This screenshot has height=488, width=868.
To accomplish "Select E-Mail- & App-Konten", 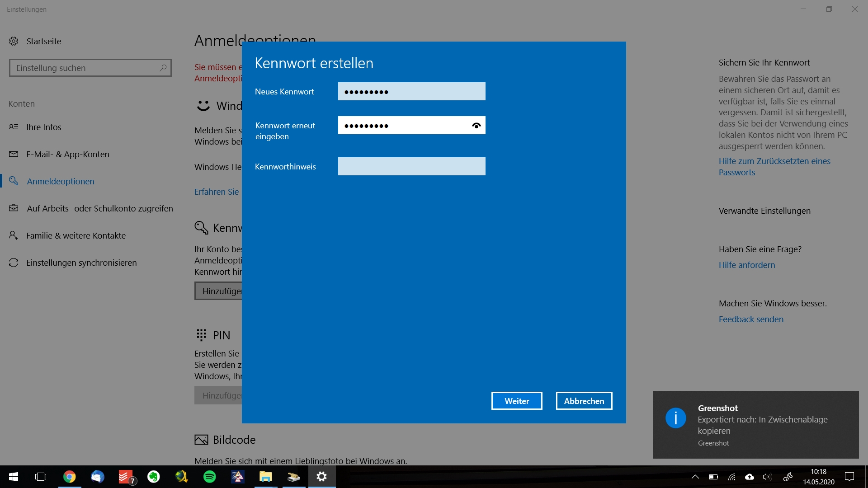I will [68, 154].
